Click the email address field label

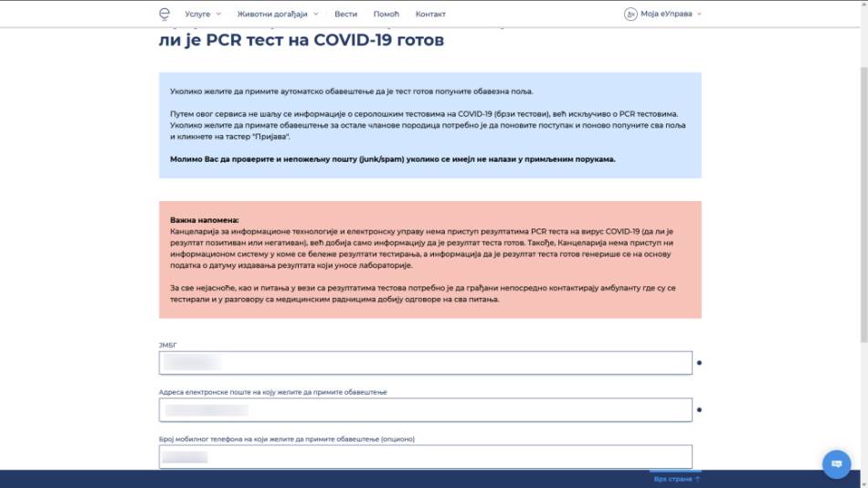coord(273,392)
